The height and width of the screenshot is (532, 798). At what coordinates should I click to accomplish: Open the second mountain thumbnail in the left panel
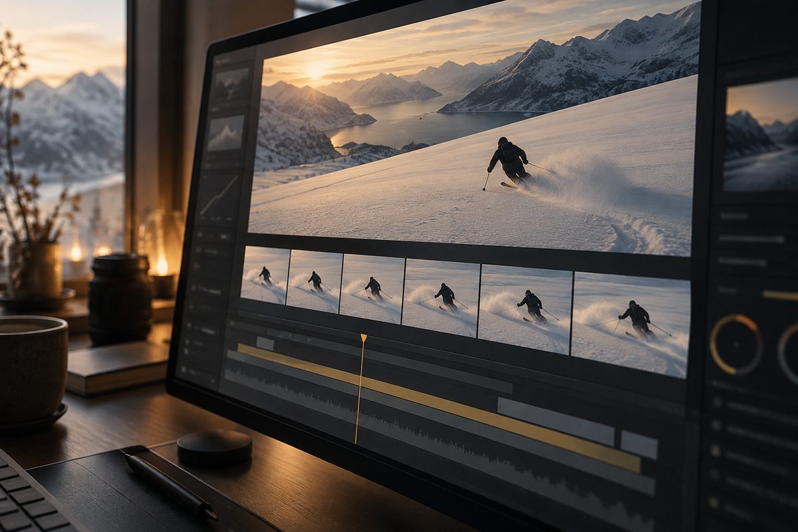[226, 134]
